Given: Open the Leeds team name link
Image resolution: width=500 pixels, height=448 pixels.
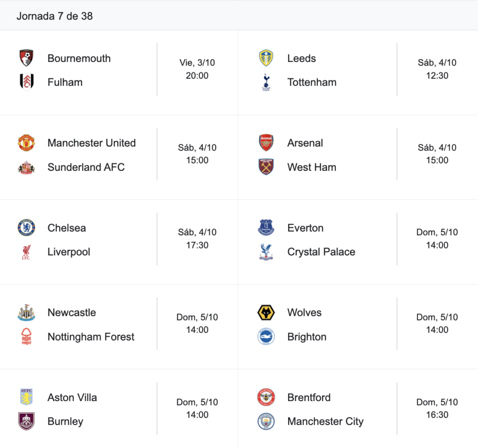Looking at the screenshot, I should 301,58.
